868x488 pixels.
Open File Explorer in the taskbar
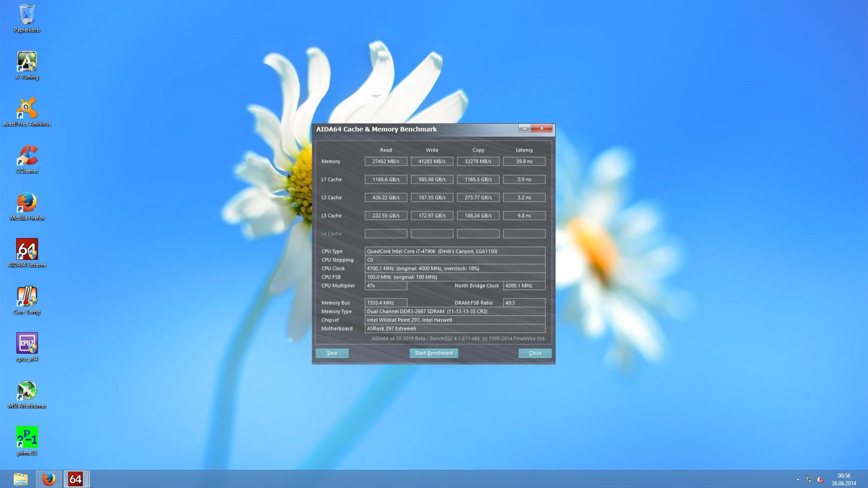click(20, 479)
